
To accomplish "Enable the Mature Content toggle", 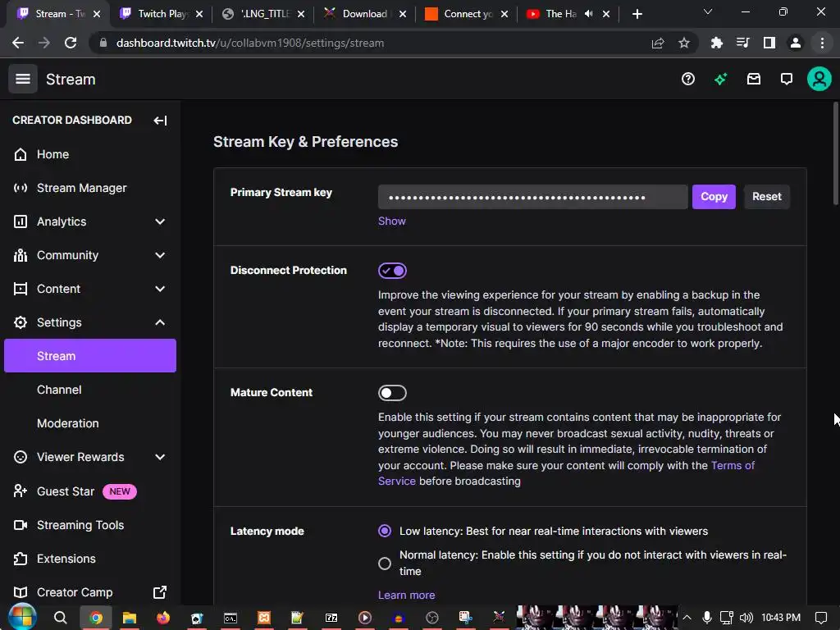I will point(392,393).
